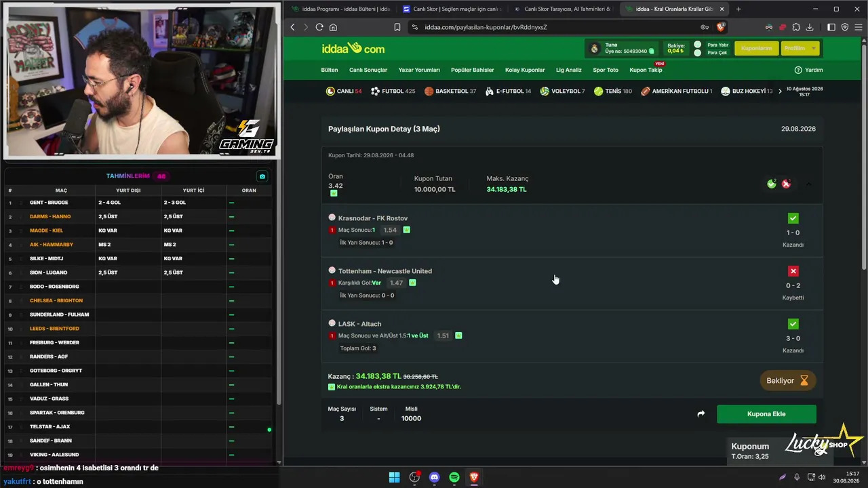This screenshot has height=488, width=868.
Task: Click the browser back arrow
Action: 293,27
